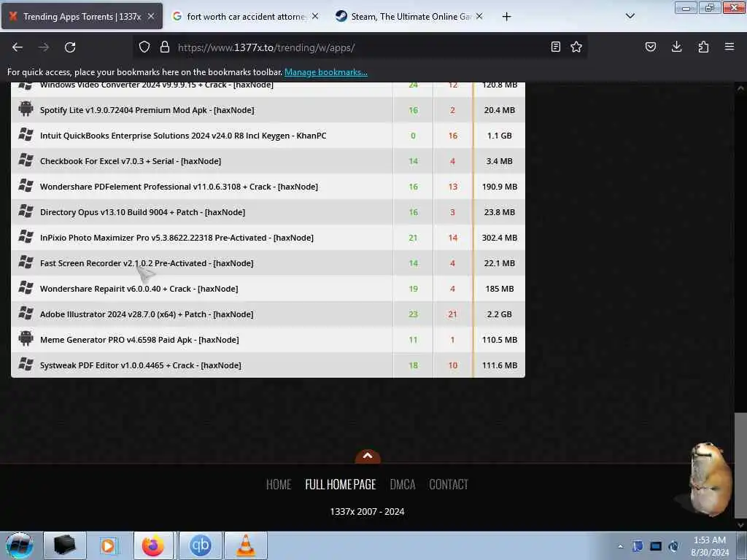Select the Trending Apps Torrents tab
Image resolution: width=747 pixels, height=560 pixels.
click(x=82, y=16)
